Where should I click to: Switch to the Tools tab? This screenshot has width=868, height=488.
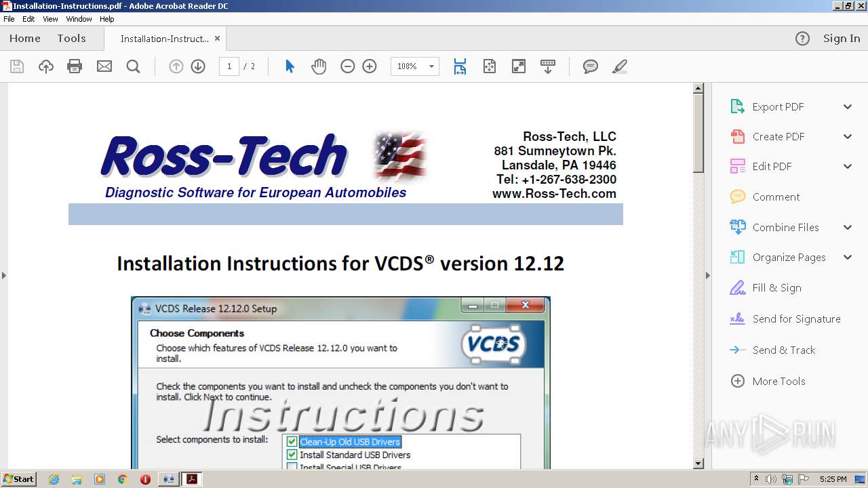pyautogui.click(x=71, y=39)
